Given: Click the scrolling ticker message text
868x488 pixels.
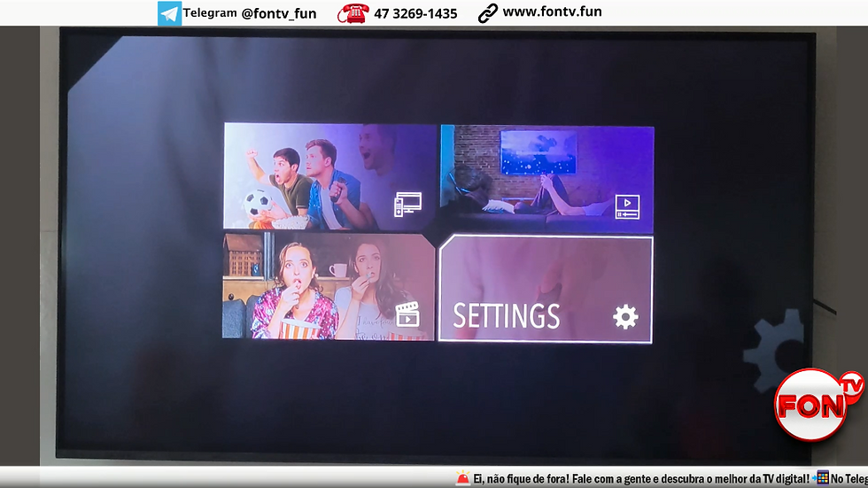Looking at the screenshot, I should pyautogui.click(x=641, y=478).
